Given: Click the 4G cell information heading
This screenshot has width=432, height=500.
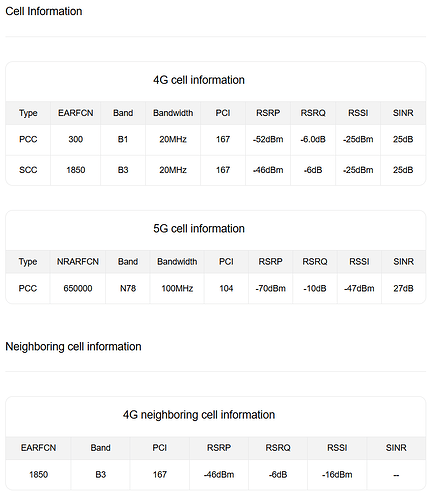Looking at the screenshot, I should pos(199,80).
